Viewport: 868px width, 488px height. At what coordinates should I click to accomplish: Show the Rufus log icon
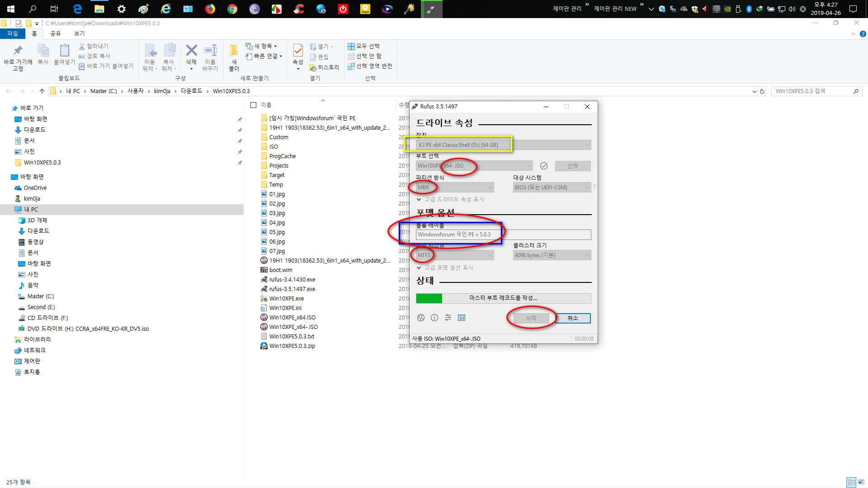tap(462, 318)
